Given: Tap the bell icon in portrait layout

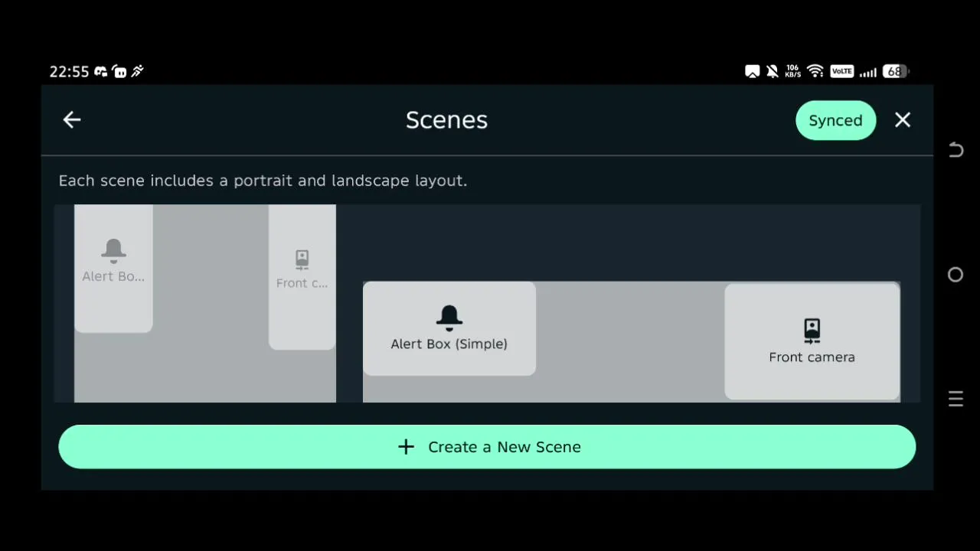Looking at the screenshot, I should pyautogui.click(x=113, y=250).
